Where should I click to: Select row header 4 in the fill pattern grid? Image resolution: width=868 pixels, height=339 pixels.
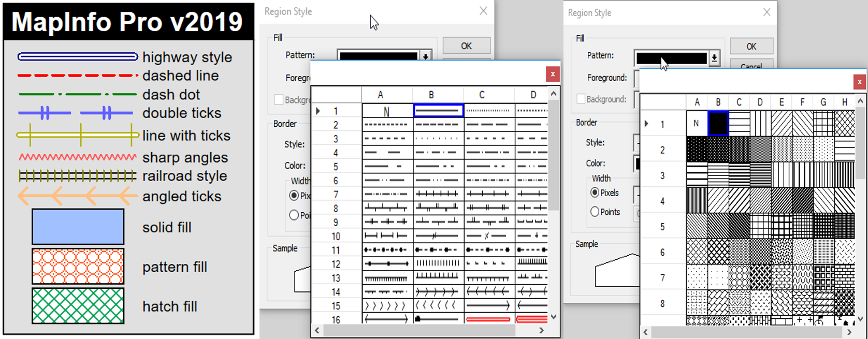(663, 201)
